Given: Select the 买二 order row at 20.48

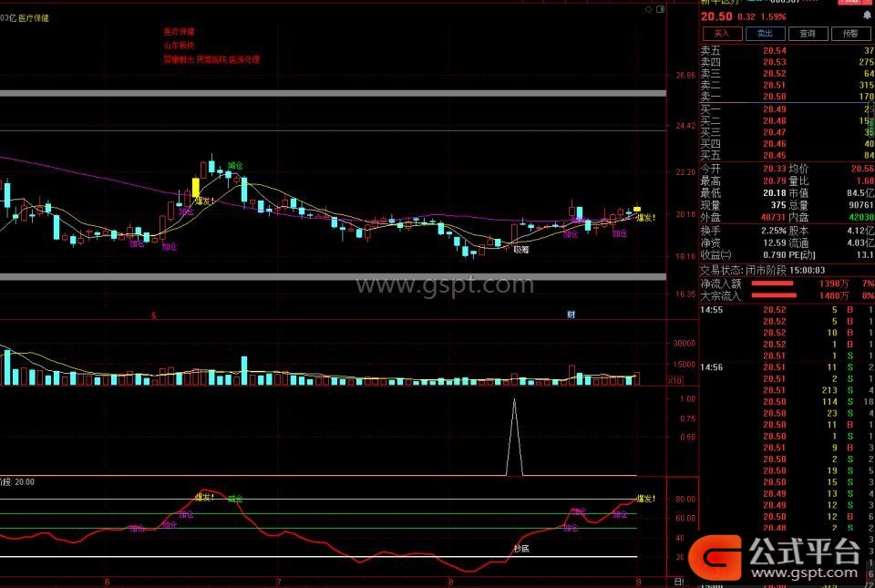Looking at the screenshot, I should click(x=787, y=120).
